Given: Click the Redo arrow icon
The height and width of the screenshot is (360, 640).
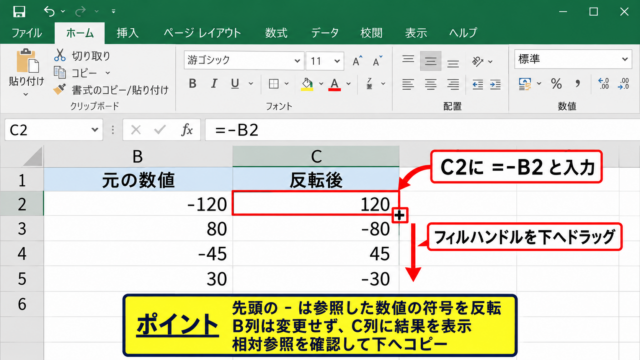Looking at the screenshot, I should coord(80,11).
